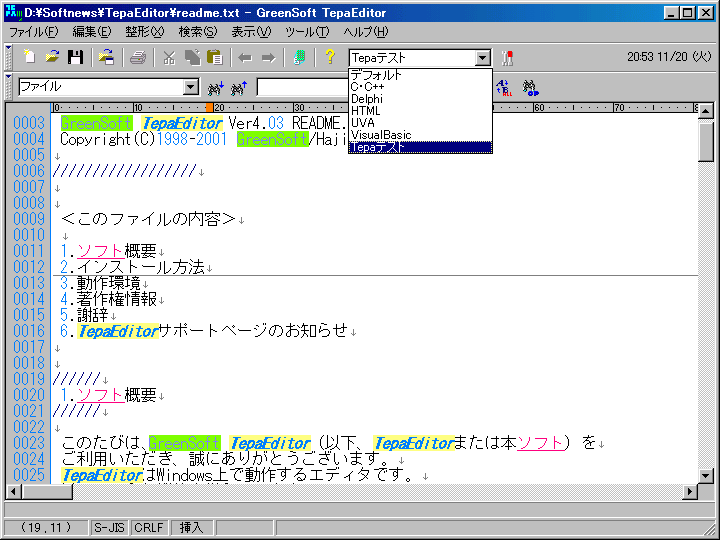720x540 pixels.
Task: Select デフォルト from the dropdown list
Action: 420,75
